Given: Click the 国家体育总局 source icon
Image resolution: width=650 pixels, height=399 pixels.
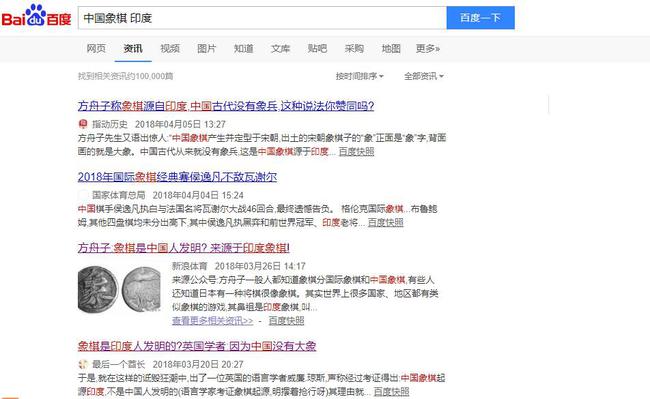Looking at the screenshot, I should pos(83,195).
